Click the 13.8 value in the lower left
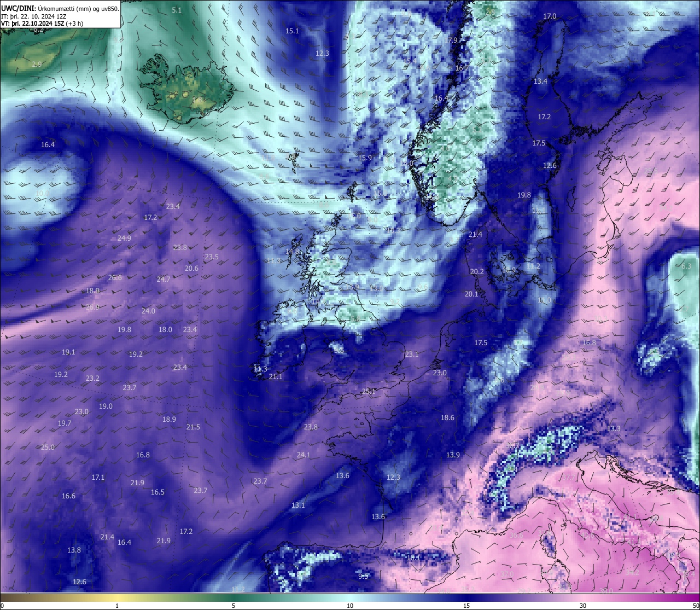The height and width of the screenshot is (610, 700). point(74,550)
